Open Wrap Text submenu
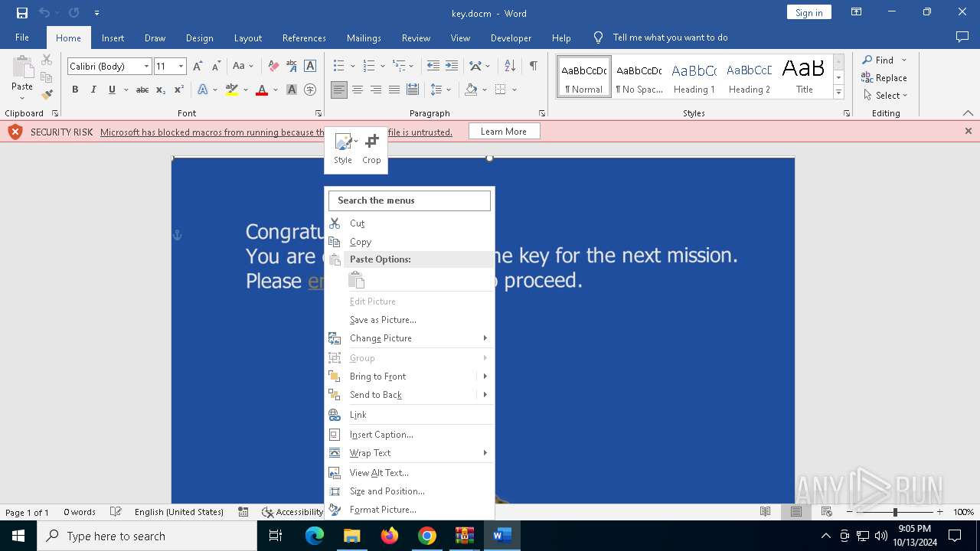The height and width of the screenshot is (551, 980). (410, 453)
